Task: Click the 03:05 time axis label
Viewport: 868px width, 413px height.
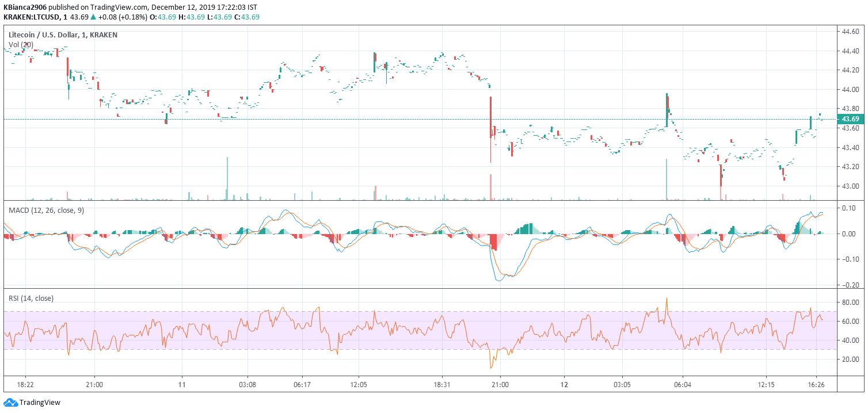Action: tap(622, 384)
